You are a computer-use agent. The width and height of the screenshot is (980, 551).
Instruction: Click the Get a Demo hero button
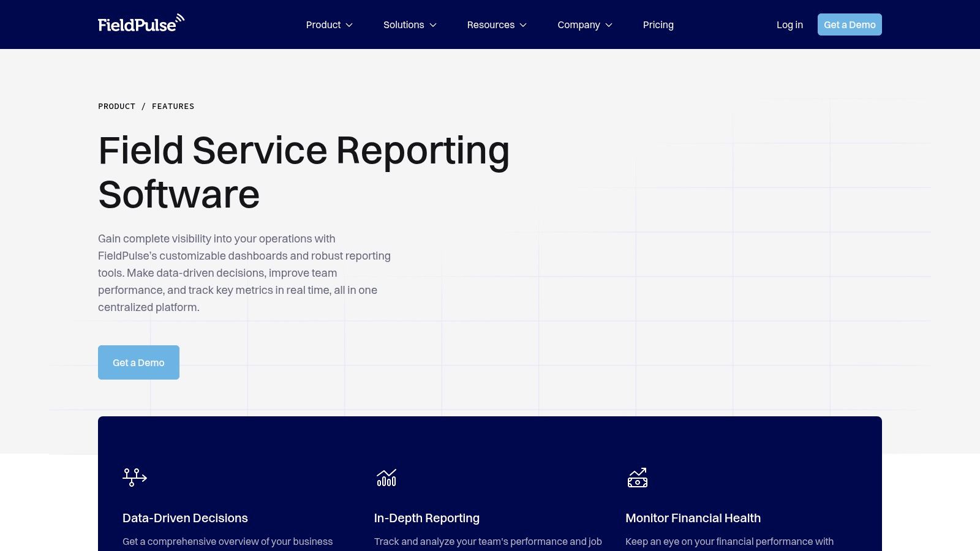138,362
